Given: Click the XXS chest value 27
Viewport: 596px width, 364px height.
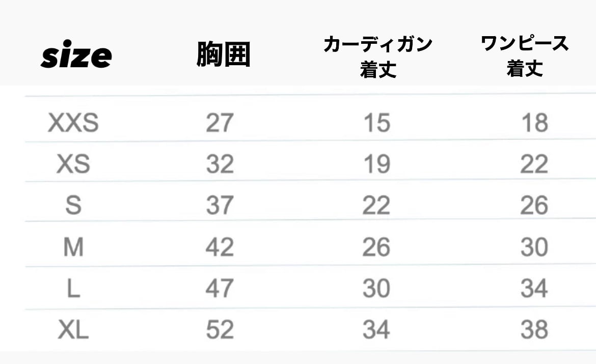Looking at the screenshot, I should tap(220, 123).
